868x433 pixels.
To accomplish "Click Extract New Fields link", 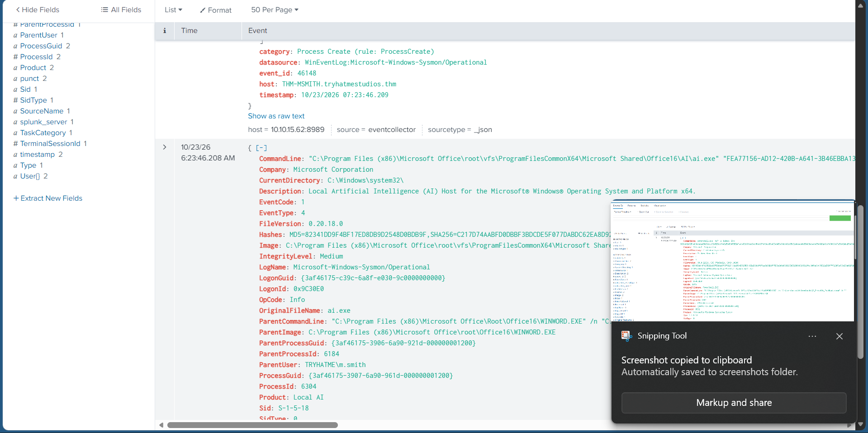I will 48,198.
